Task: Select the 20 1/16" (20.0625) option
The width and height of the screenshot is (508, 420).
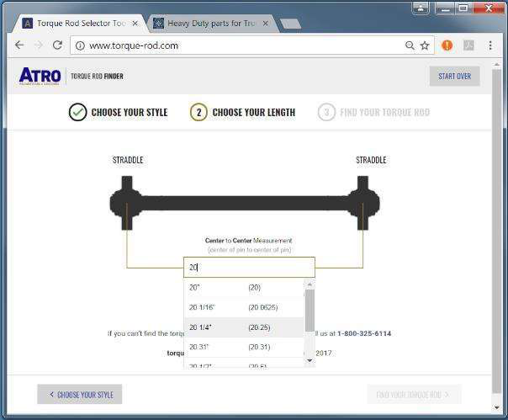Action: click(244, 307)
